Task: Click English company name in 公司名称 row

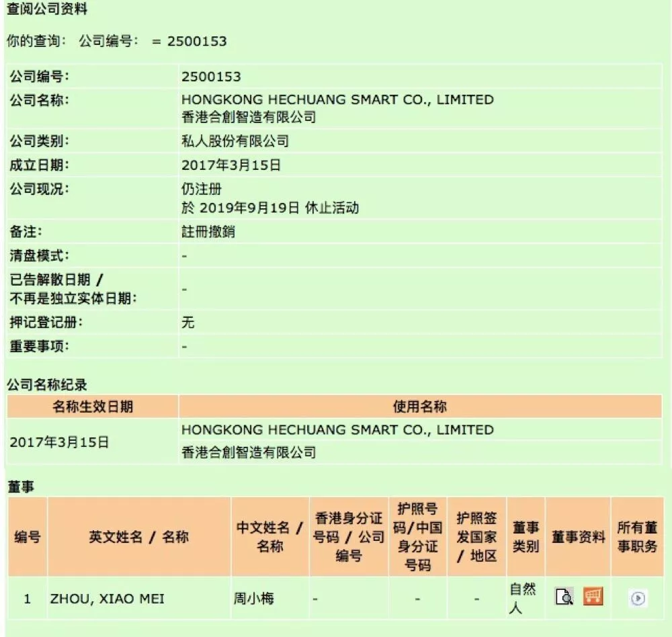Action: 337,99
